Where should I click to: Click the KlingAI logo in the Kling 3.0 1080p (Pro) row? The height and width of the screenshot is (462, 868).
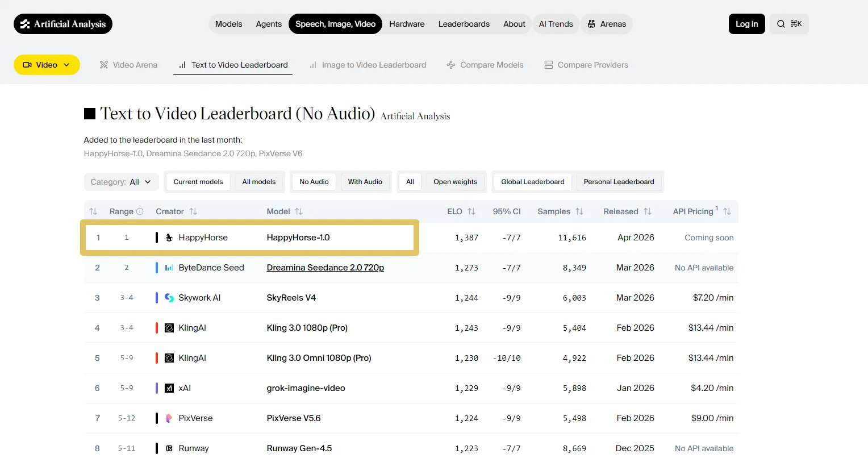[x=169, y=328]
